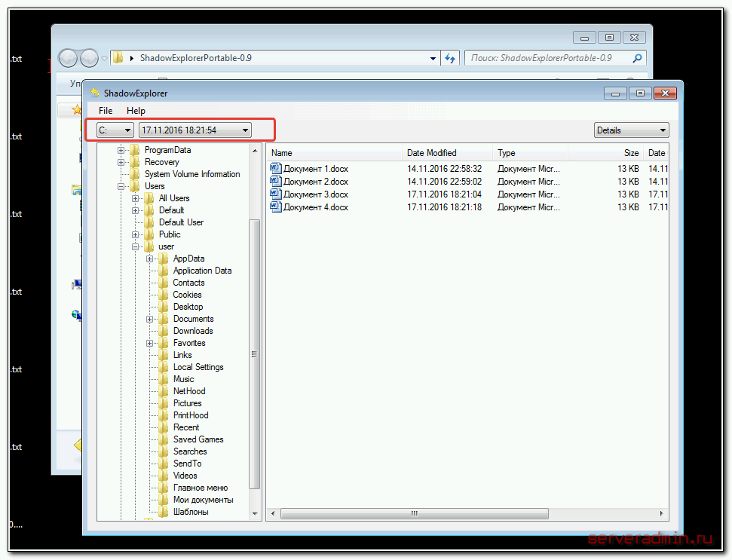
Task: Open the Details view mode dropdown
Action: click(x=631, y=130)
